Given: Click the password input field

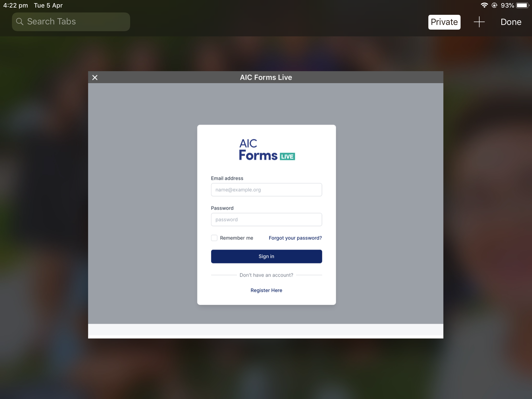Looking at the screenshot, I should point(267,219).
